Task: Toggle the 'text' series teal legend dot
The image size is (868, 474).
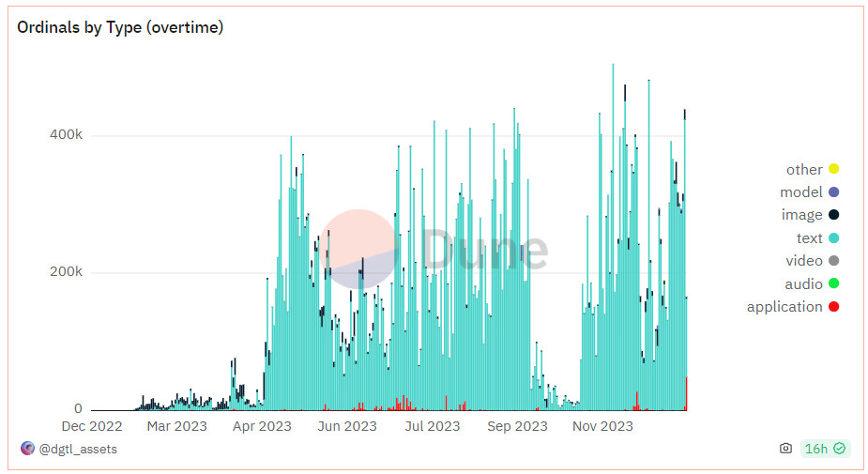Action: click(x=833, y=238)
